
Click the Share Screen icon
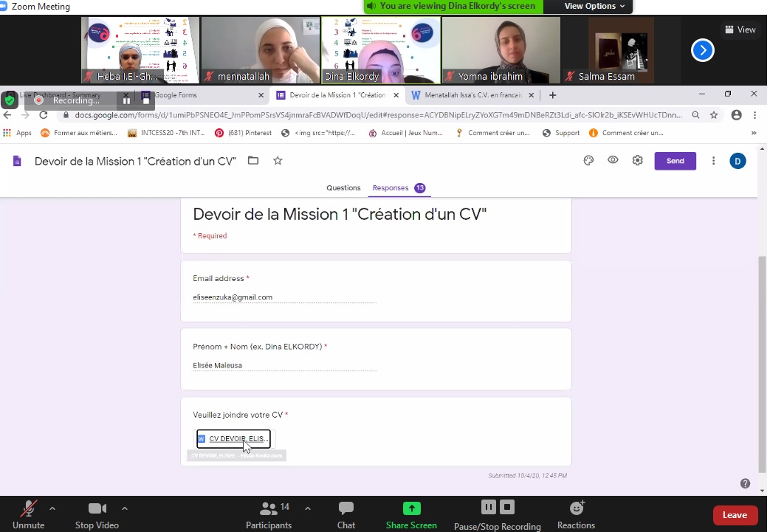(x=411, y=508)
